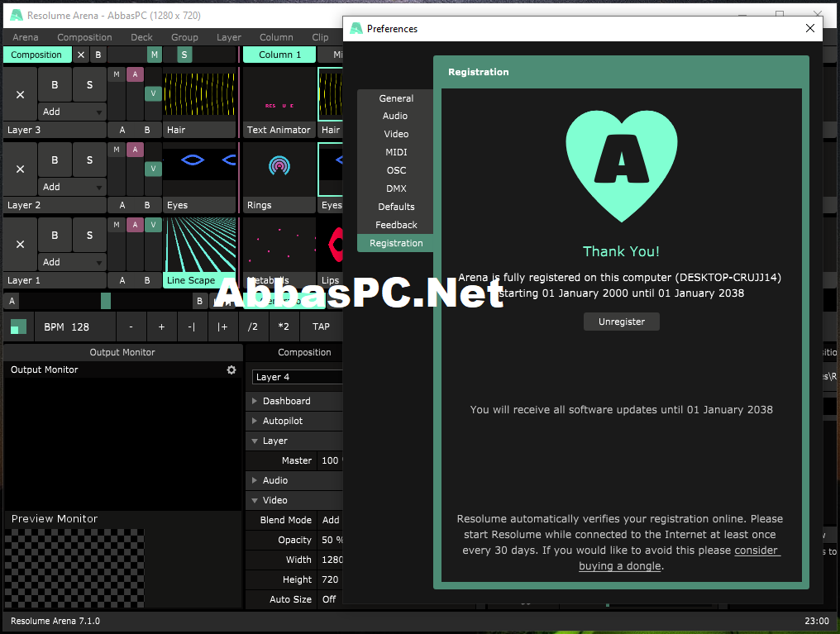Eject clips on Layer 2 with X button
This screenshot has height=634, width=840.
point(20,169)
